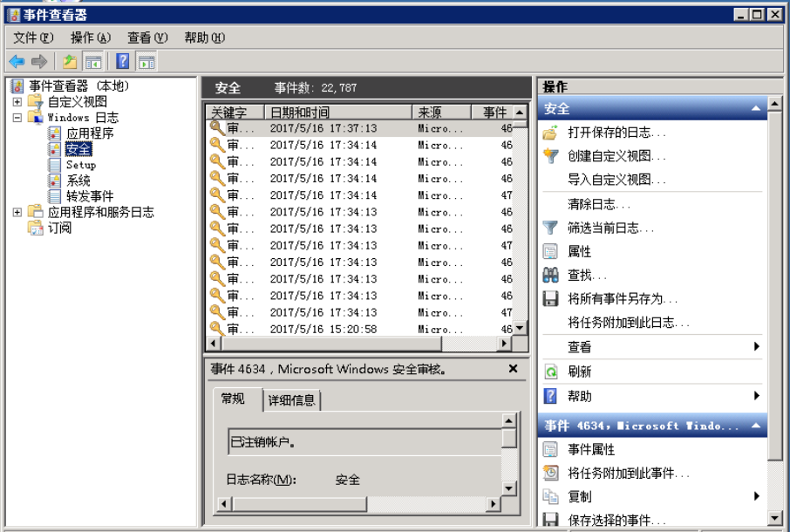Sort by 事件 column header
The width and height of the screenshot is (790, 532).
tap(493, 112)
